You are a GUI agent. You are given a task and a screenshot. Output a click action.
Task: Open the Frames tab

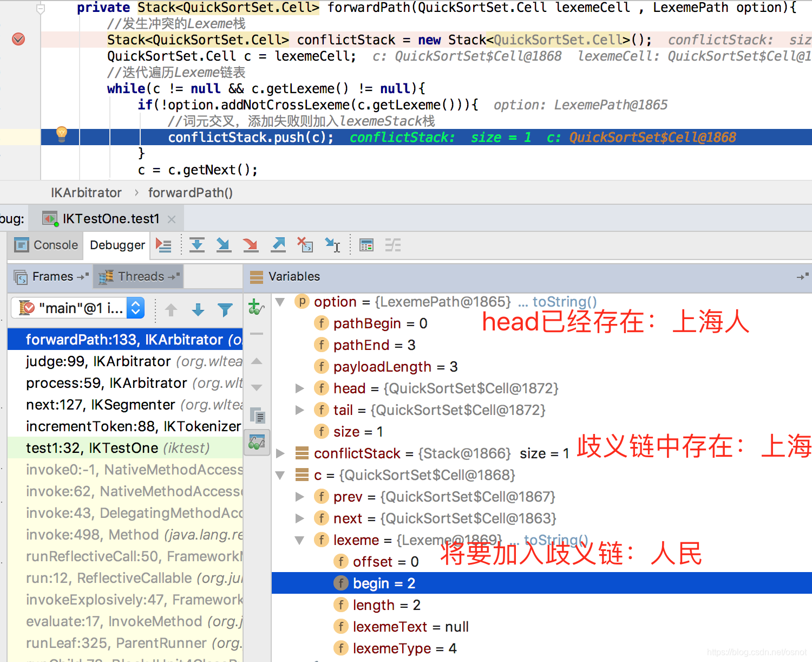[x=51, y=276]
